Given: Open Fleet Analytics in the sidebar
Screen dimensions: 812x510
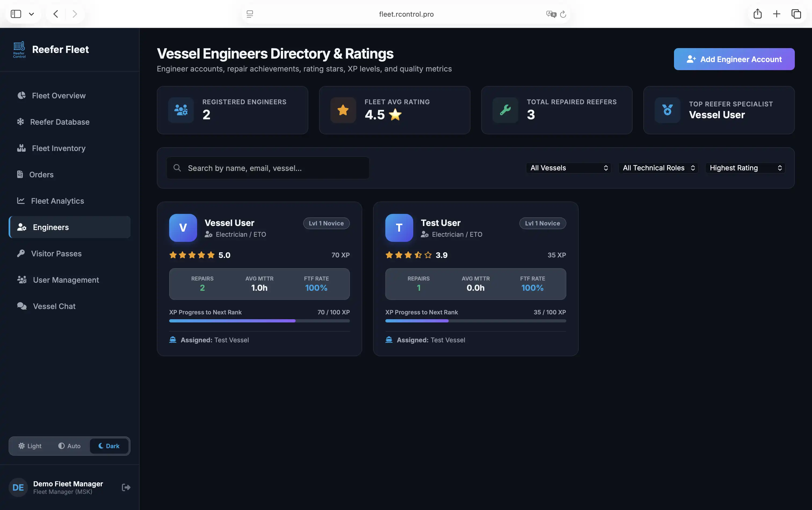Looking at the screenshot, I should [70, 201].
